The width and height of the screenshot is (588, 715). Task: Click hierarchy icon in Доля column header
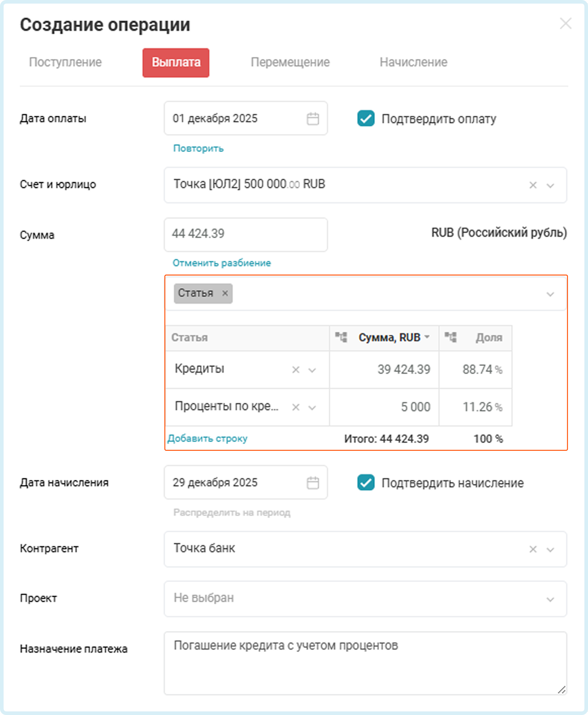click(x=451, y=337)
